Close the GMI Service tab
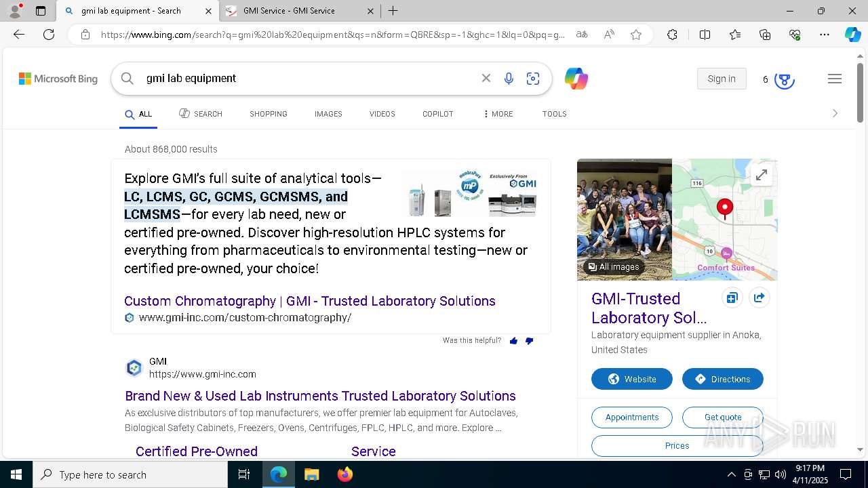Viewport: 868px width, 488px height. pos(370,11)
